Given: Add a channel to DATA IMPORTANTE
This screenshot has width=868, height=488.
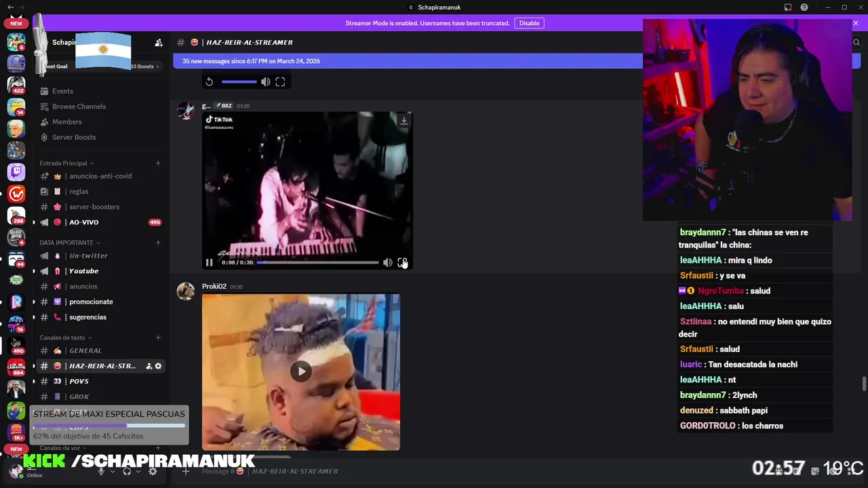Looking at the screenshot, I should [158, 243].
